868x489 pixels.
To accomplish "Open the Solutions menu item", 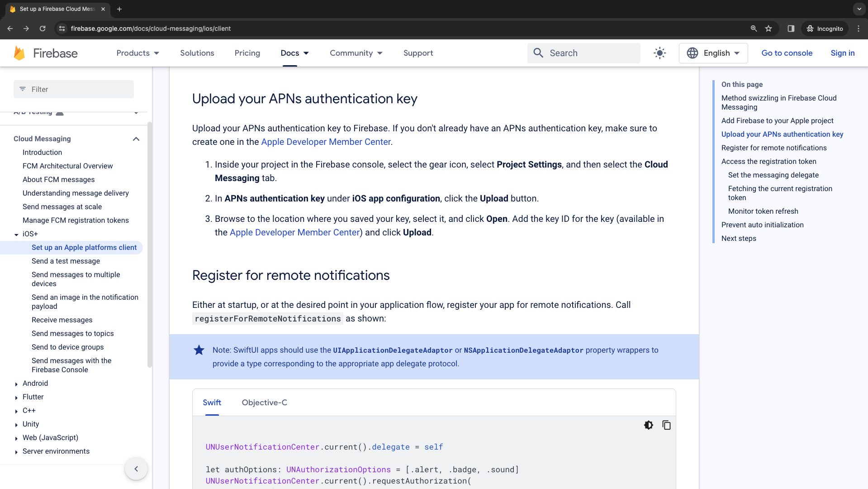I will coord(197,53).
